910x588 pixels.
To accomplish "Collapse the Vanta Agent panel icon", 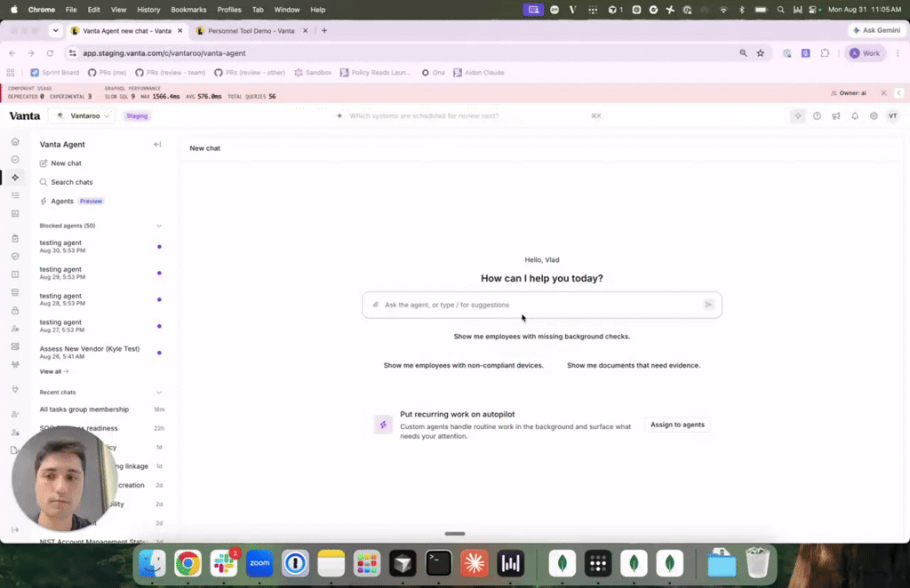I will click(157, 145).
